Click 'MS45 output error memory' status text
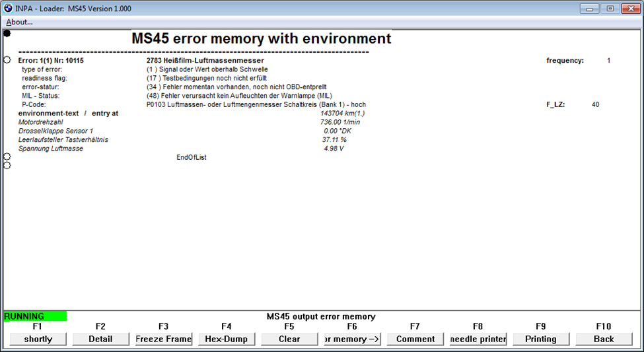 321,317
